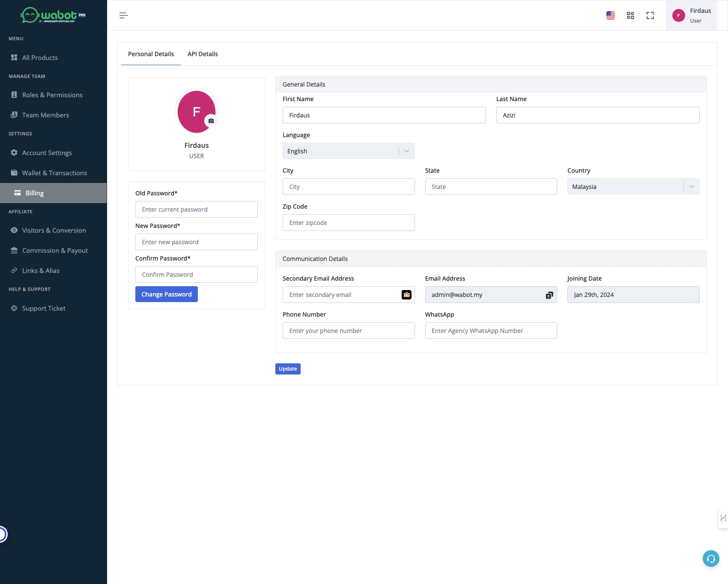Screen dimensions: 728x584
Task: Click the Billing card icon
Action: [x=18, y=193]
